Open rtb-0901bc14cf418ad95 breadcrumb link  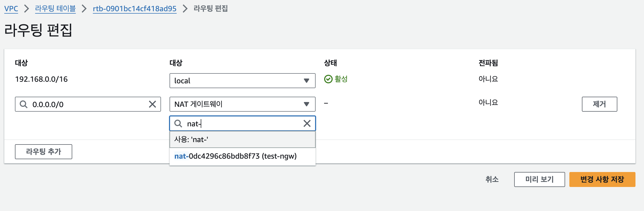coord(135,9)
